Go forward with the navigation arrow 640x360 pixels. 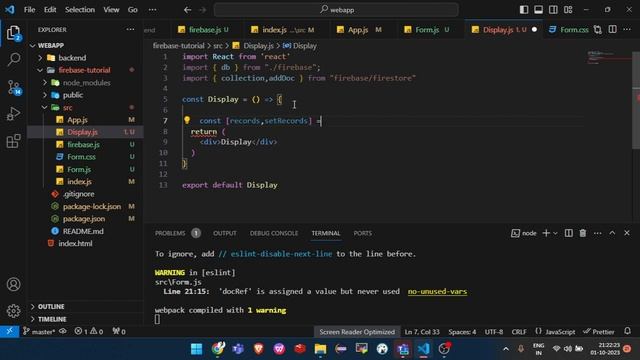202,10
